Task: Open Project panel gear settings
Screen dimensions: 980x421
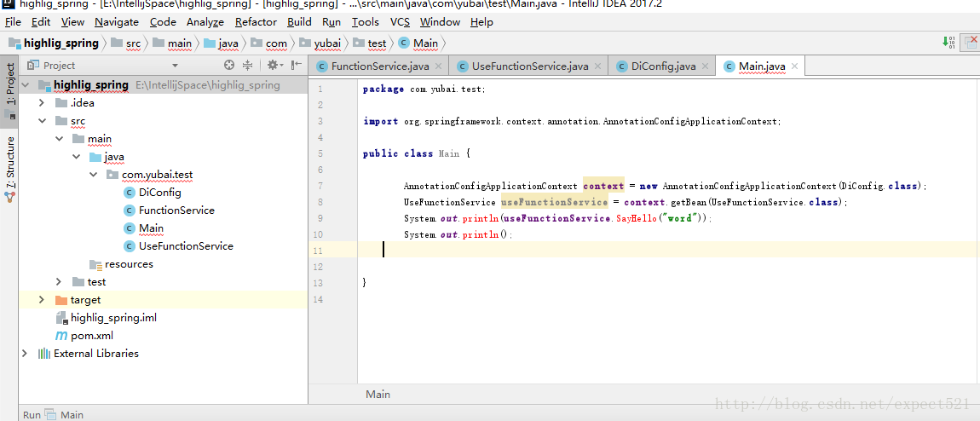Action: (273, 65)
